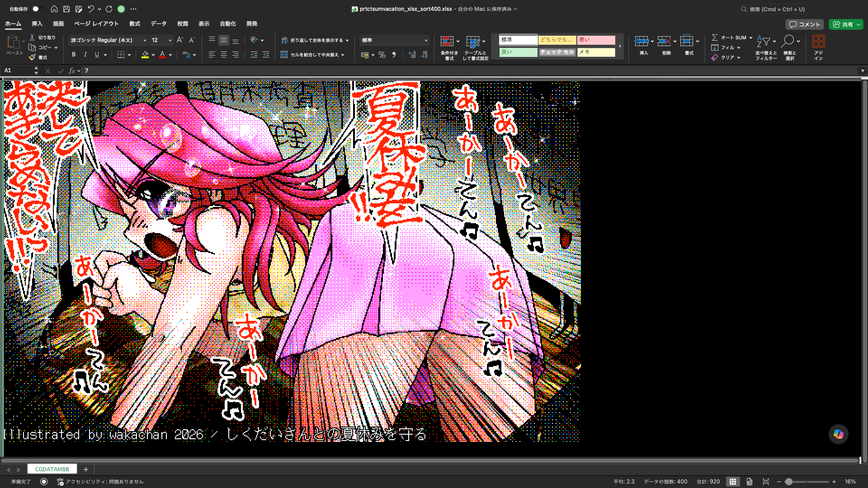The height and width of the screenshot is (488, 868).
Task: Click the コメント button
Action: coord(804,24)
